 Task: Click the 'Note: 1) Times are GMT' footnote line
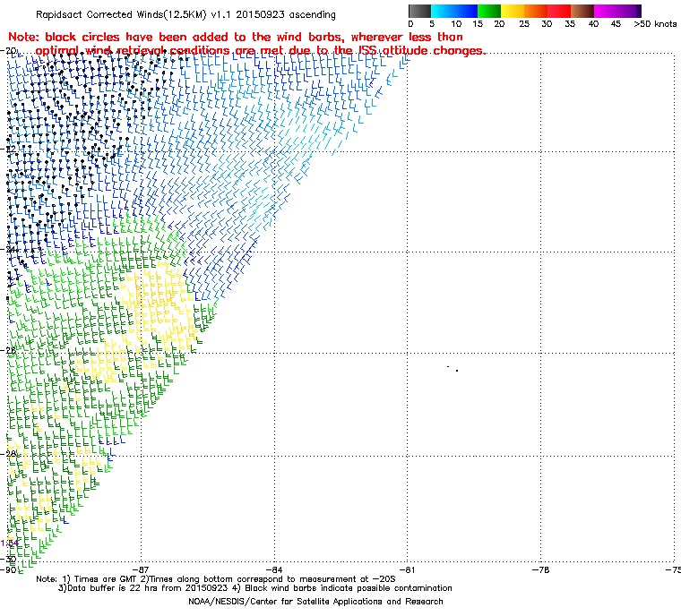tap(216, 579)
